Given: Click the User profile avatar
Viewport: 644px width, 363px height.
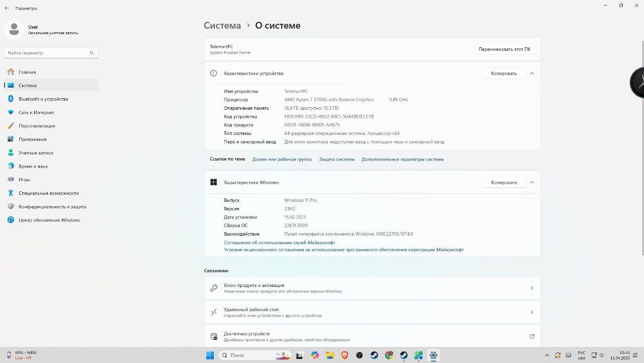Looking at the screenshot, I should pyautogui.click(x=14, y=29).
